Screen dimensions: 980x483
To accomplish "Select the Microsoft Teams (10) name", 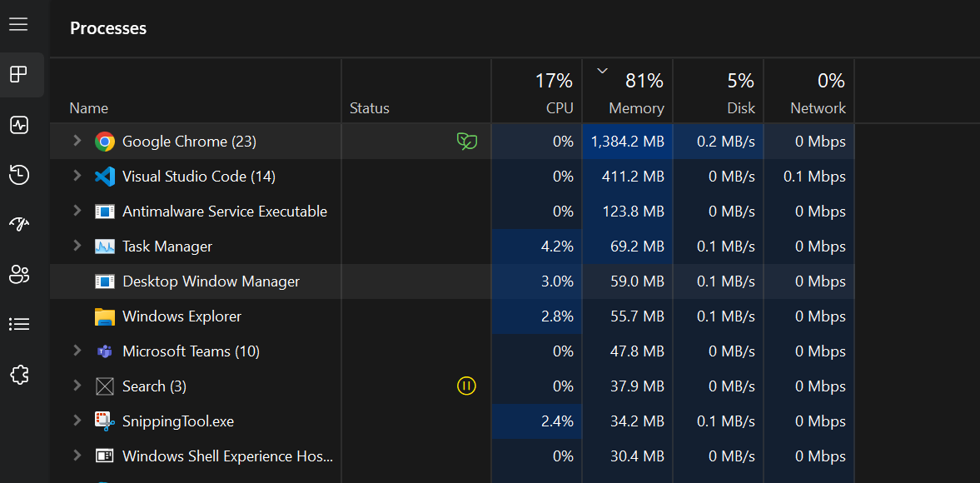I will [x=192, y=351].
